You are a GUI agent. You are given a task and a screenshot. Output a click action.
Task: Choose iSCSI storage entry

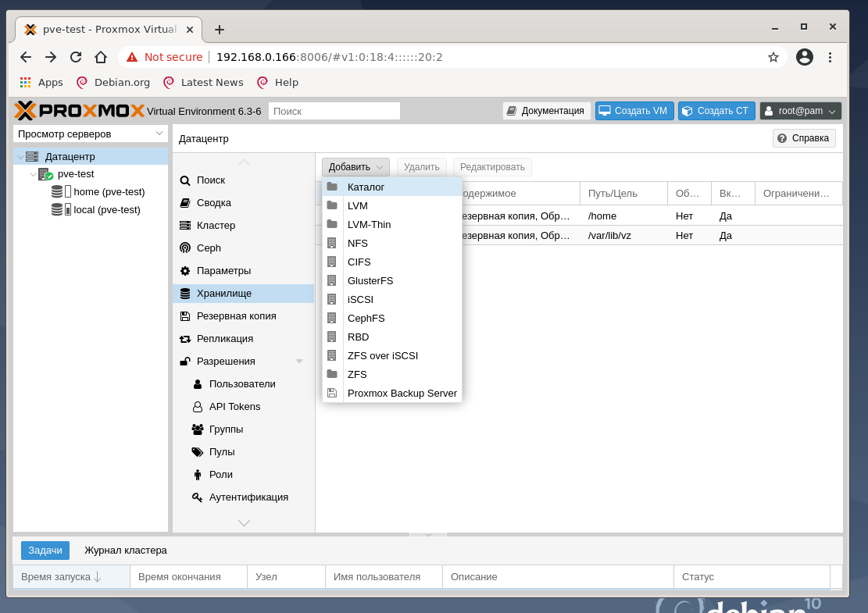pyautogui.click(x=392, y=300)
